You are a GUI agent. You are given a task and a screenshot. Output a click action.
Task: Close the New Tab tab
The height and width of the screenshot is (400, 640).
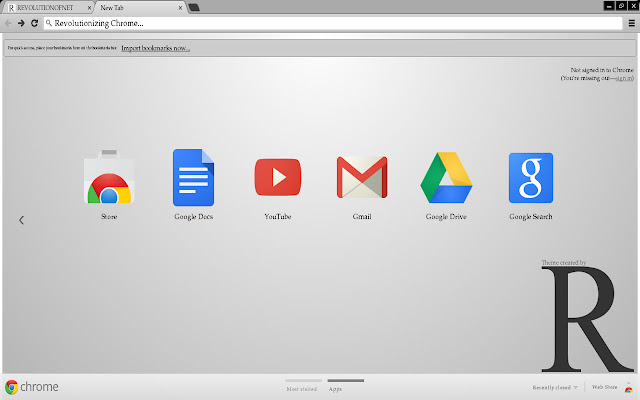180,8
